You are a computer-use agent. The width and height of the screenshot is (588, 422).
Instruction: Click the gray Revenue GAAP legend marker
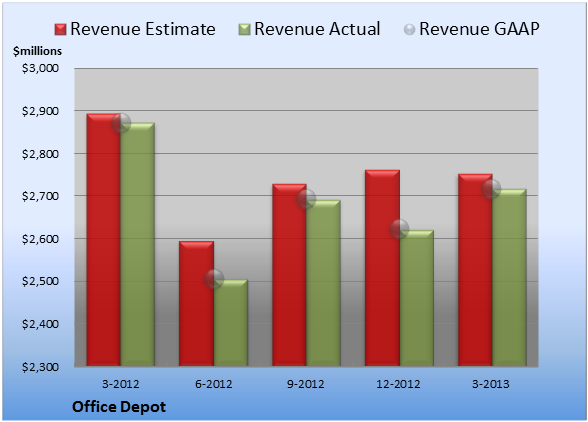pos(409,29)
